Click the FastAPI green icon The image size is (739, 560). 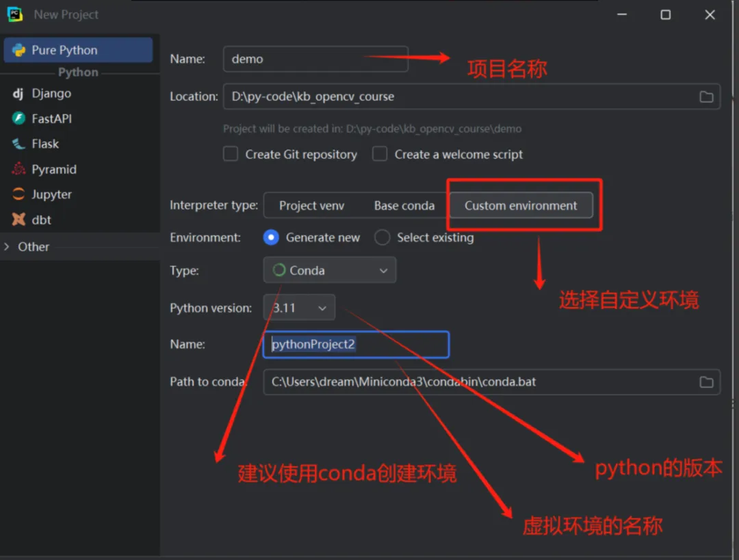tap(18, 118)
